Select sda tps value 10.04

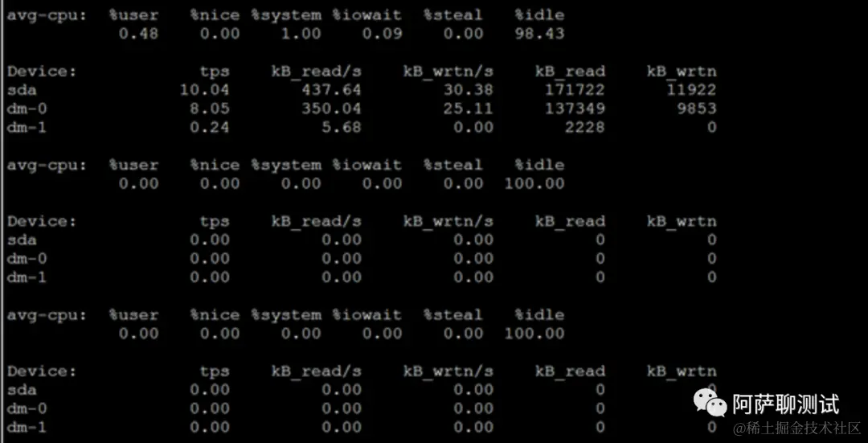coord(204,90)
